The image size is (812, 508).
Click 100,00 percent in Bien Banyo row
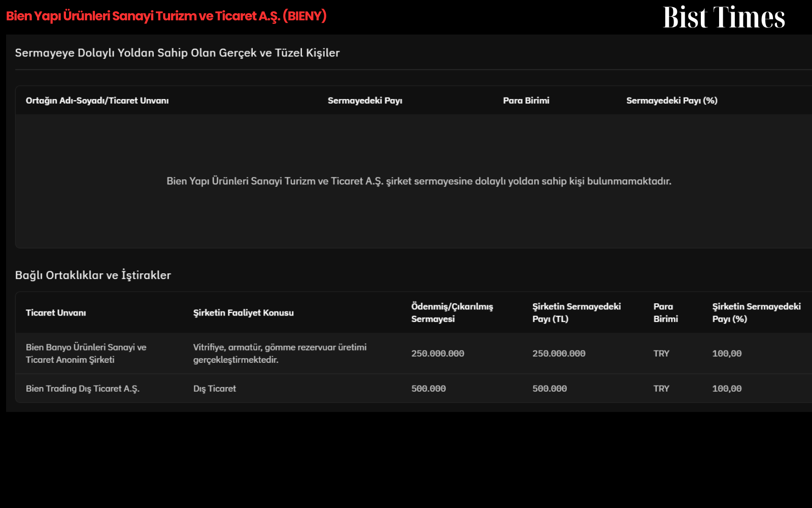pyautogui.click(x=727, y=354)
